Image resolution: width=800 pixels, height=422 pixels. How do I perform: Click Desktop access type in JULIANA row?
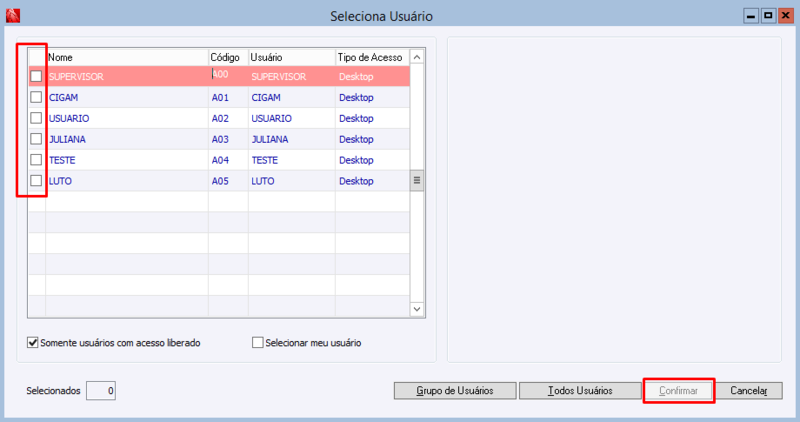click(x=372, y=139)
